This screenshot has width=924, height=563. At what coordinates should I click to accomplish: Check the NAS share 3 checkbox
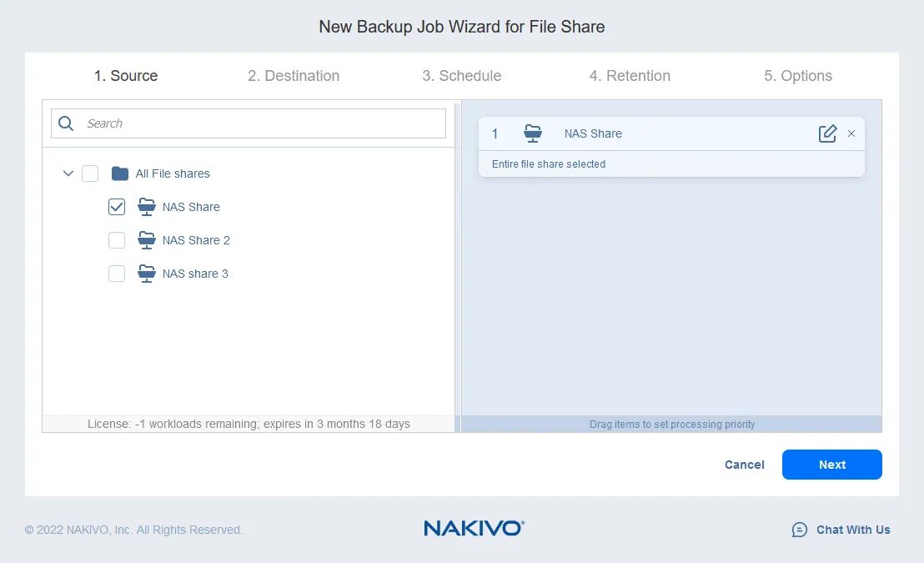point(117,274)
